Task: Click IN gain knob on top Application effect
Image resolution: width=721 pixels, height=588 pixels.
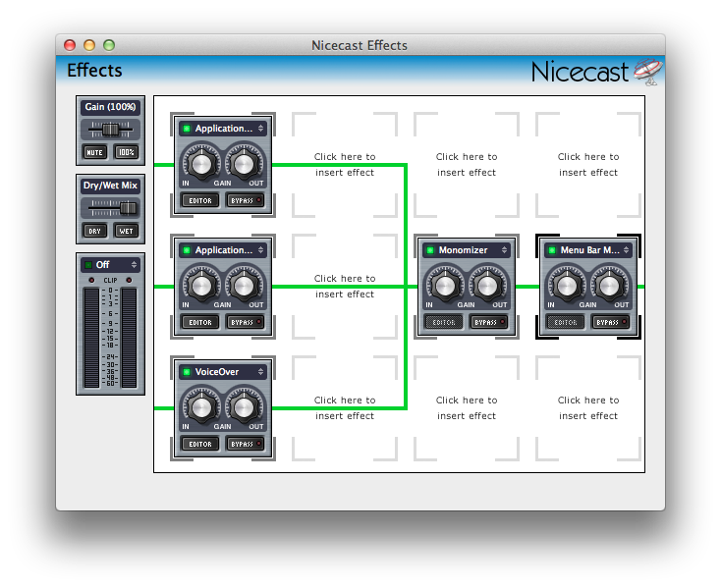Action: pyautogui.click(x=201, y=164)
